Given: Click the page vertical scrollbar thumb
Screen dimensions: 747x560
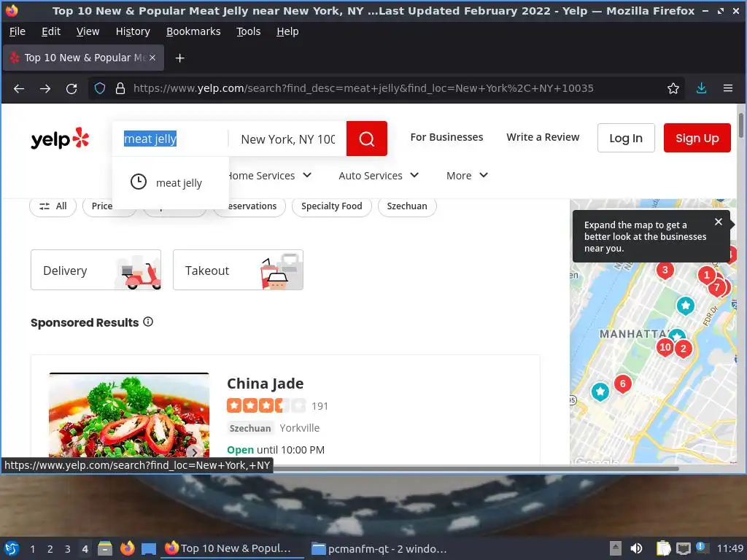Looking at the screenshot, I should (741, 125).
